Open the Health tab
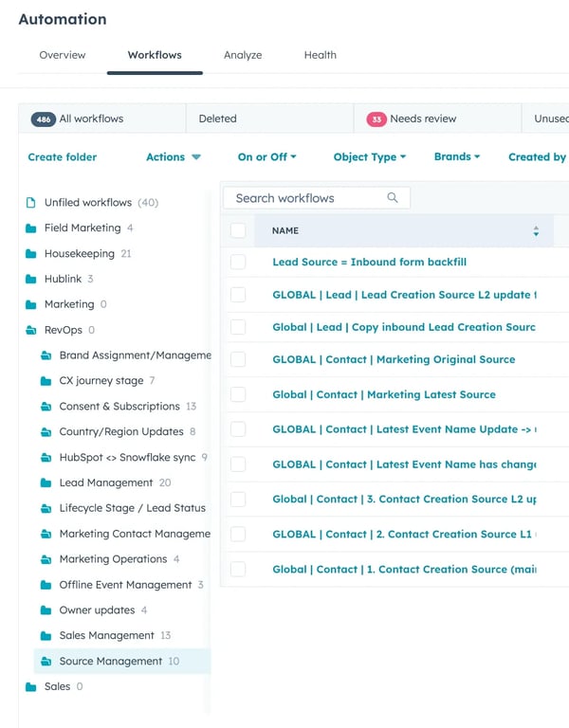The image size is (569, 728). (320, 55)
